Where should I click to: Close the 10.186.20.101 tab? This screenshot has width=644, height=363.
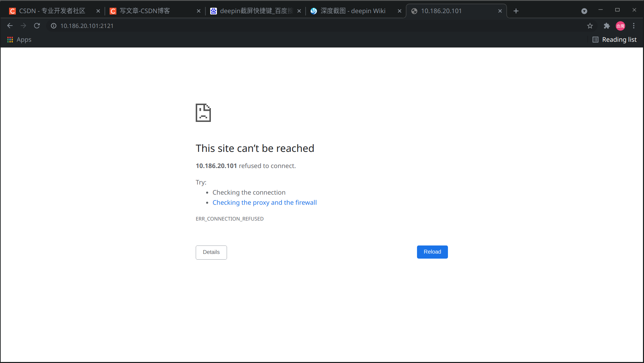500,11
